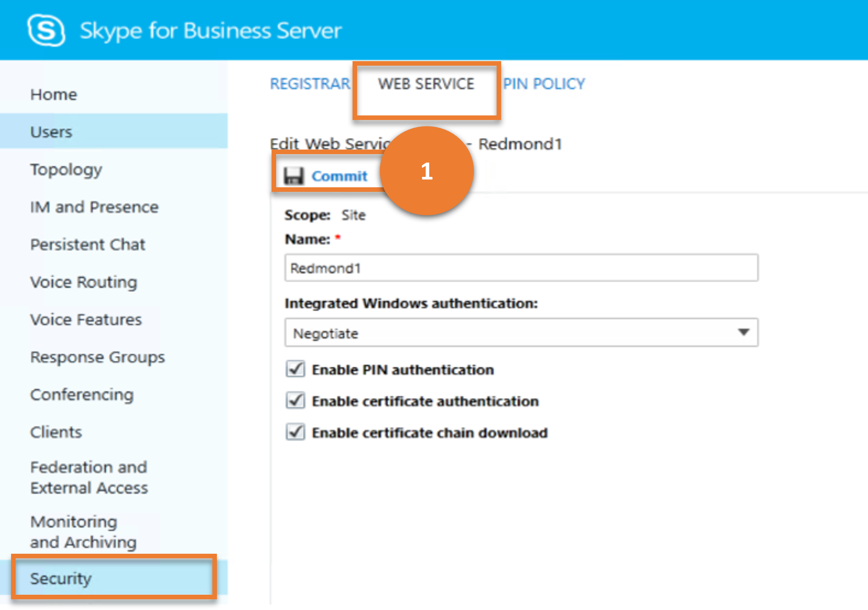The width and height of the screenshot is (868, 610).
Task: Navigate to Response Groups
Action: (x=98, y=358)
